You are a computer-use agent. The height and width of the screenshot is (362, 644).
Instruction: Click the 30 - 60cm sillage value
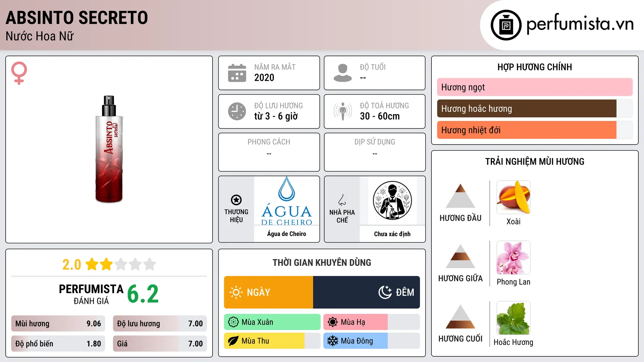point(380,116)
